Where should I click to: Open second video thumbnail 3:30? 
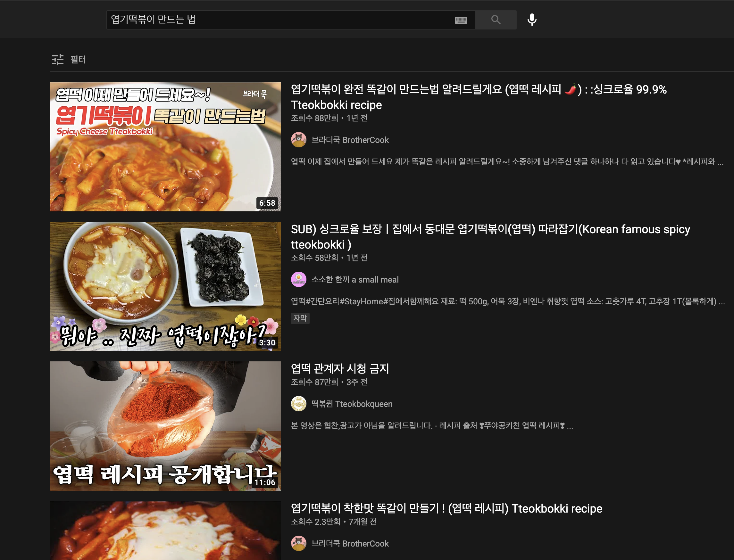(x=165, y=286)
